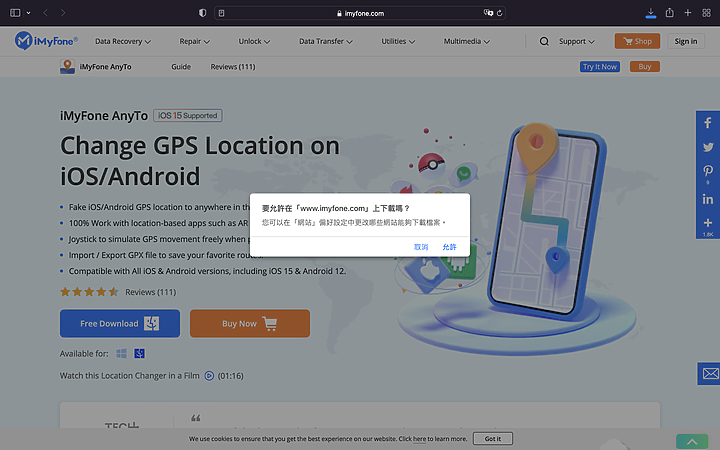Toggle Safari sidebar button
720x450 pixels.
pyautogui.click(x=15, y=13)
